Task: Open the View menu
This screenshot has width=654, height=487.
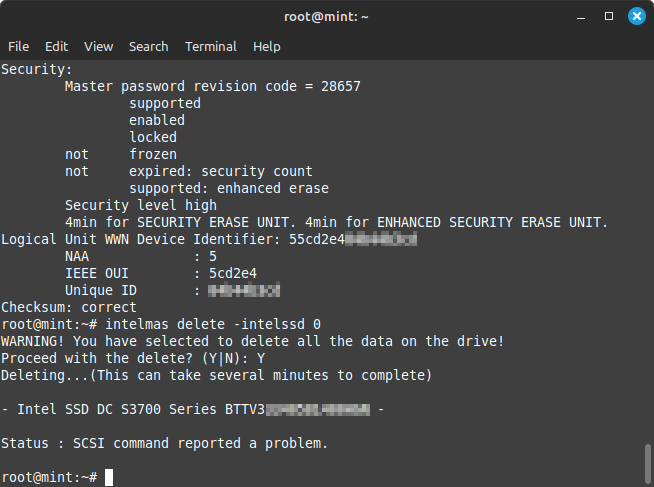Action: [x=98, y=46]
